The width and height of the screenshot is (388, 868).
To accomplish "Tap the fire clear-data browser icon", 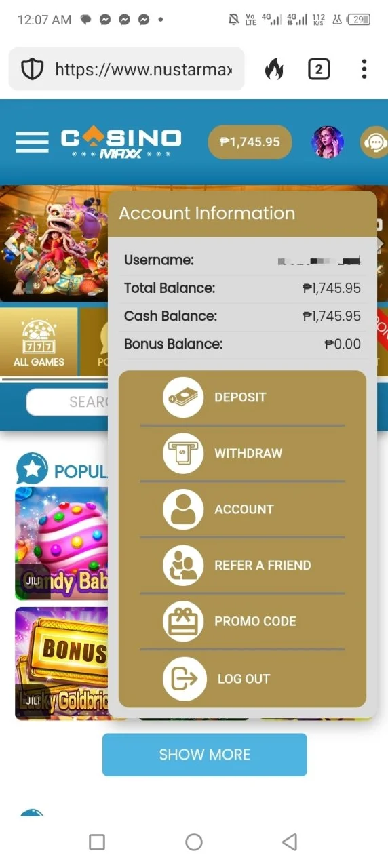I will pos(274,69).
